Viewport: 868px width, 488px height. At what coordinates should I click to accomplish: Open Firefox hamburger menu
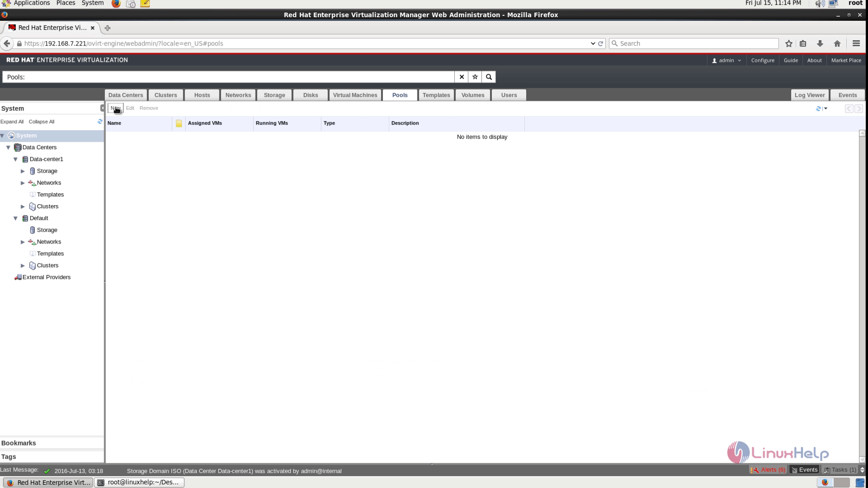click(856, 43)
